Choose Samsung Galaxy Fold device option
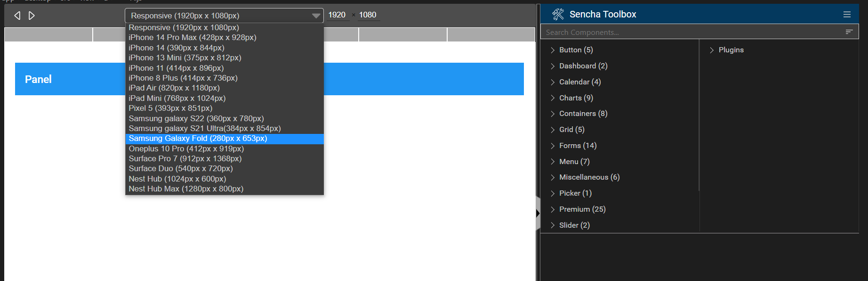 (x=198, y=139)
